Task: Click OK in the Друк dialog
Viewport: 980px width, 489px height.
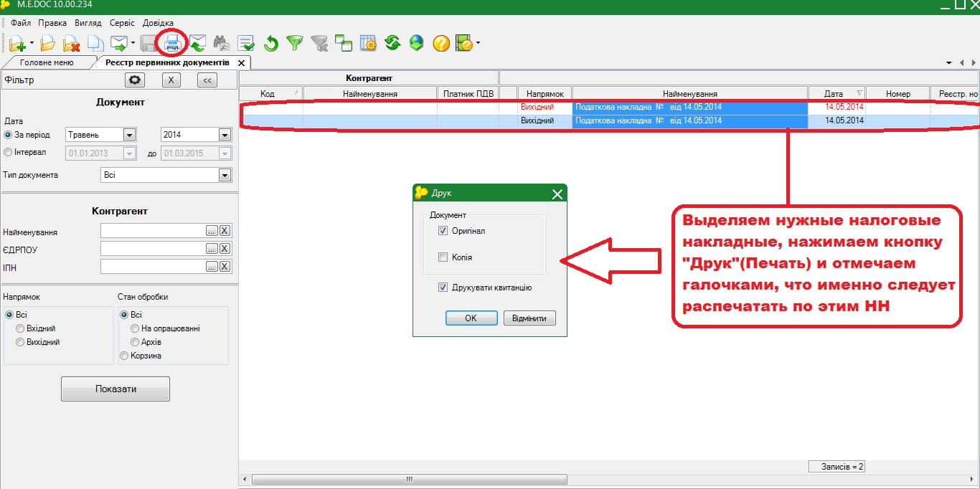Action: [471, 318]
